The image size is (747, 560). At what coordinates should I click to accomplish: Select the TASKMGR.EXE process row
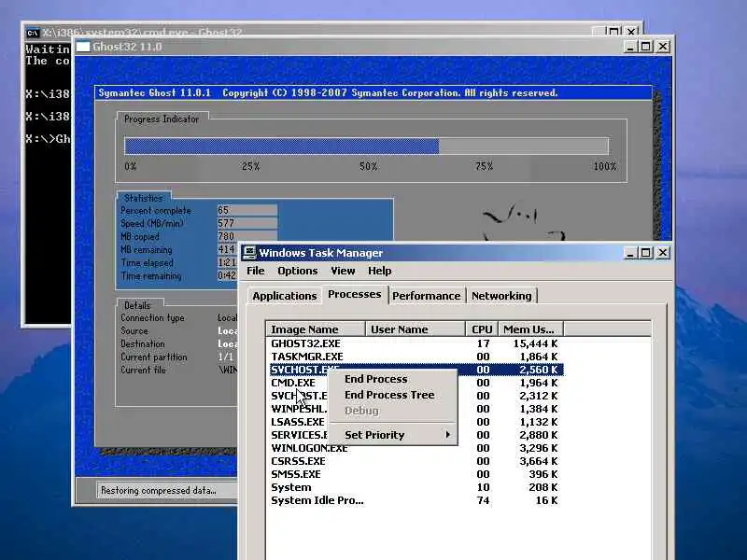pyautogui.click(x=415, y=357)
